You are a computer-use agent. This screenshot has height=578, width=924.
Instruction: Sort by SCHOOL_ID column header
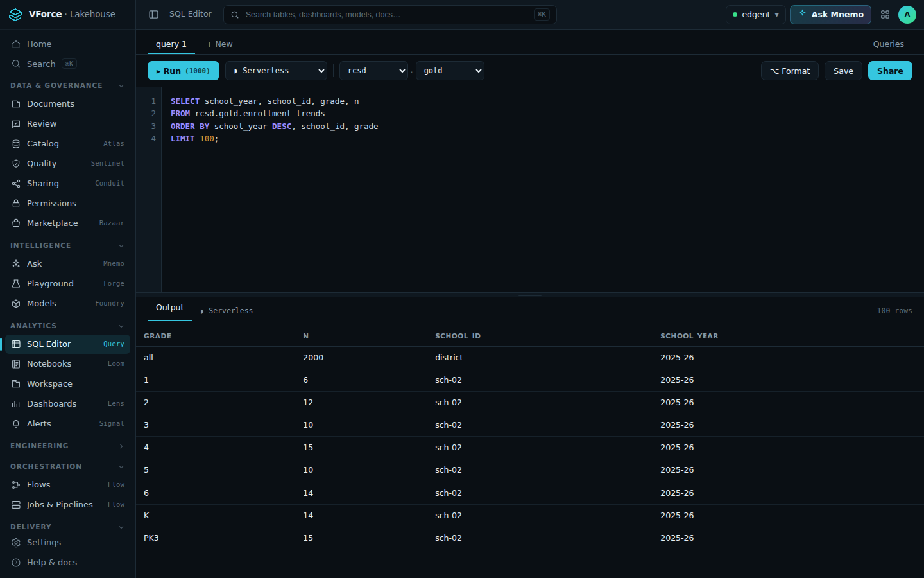(458, 336)
